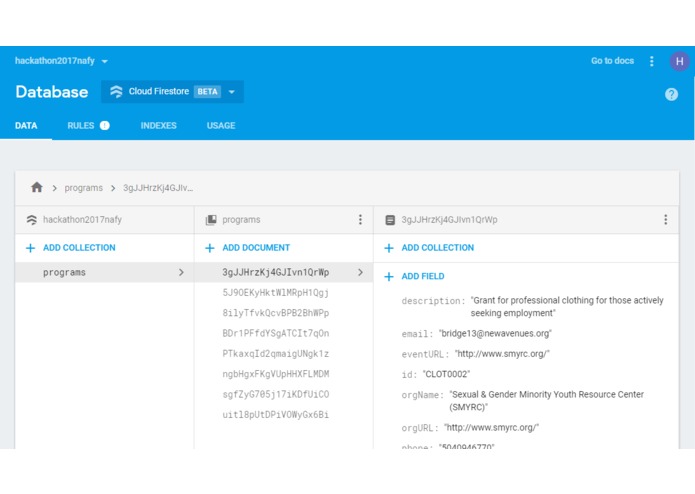
Task: Select the programs collection row
Action: coord(105,272)
